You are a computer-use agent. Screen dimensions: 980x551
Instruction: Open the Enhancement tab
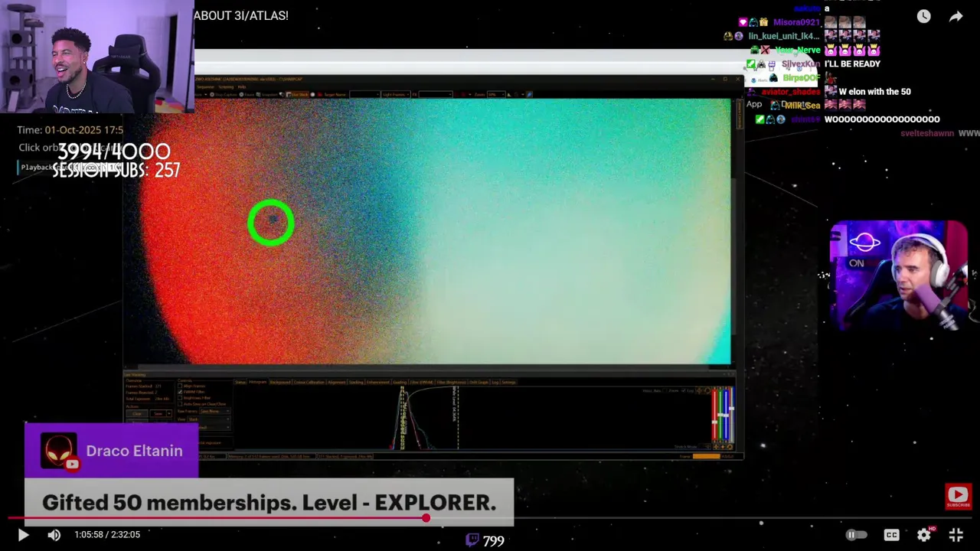(378, 382)
